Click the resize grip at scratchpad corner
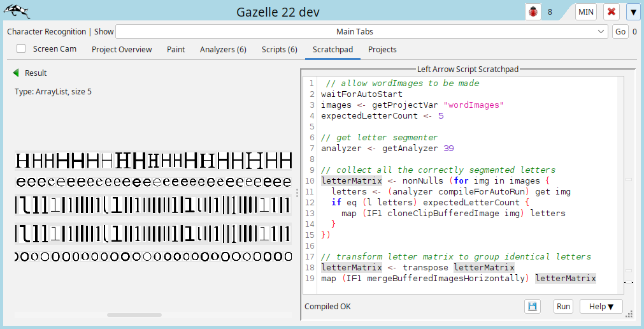Image resolution: width=644 pixels, height=329 pixels. pyautogui.click(x=629, y=313)
